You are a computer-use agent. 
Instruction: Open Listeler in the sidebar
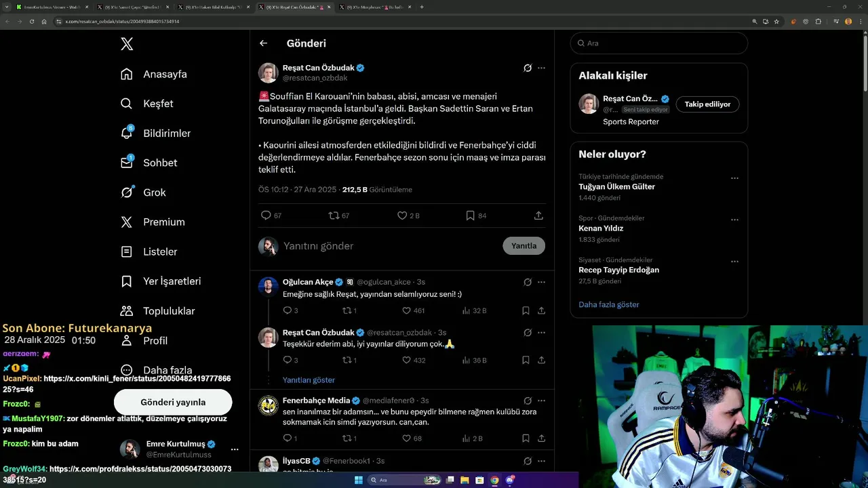pos(149,251)
